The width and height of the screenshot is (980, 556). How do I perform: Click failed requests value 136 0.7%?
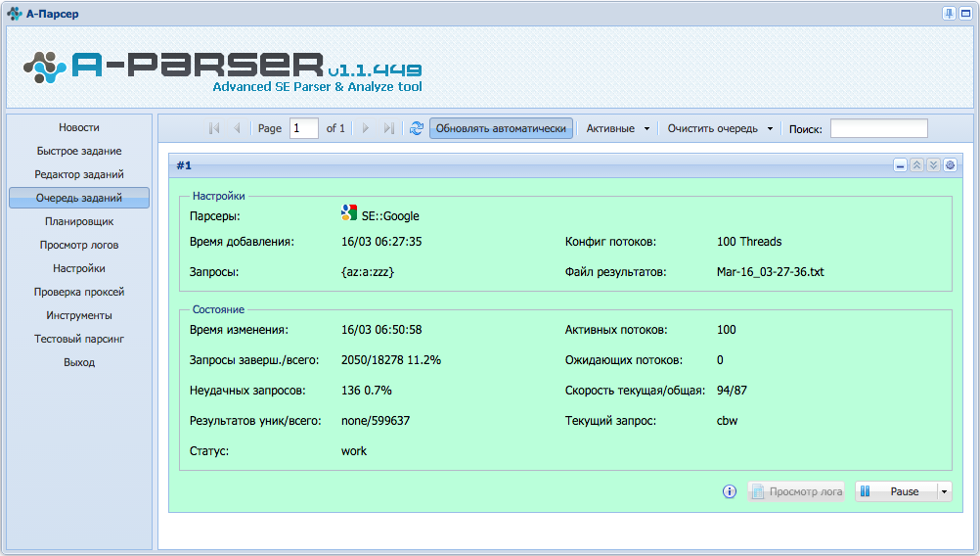point(366,391)
